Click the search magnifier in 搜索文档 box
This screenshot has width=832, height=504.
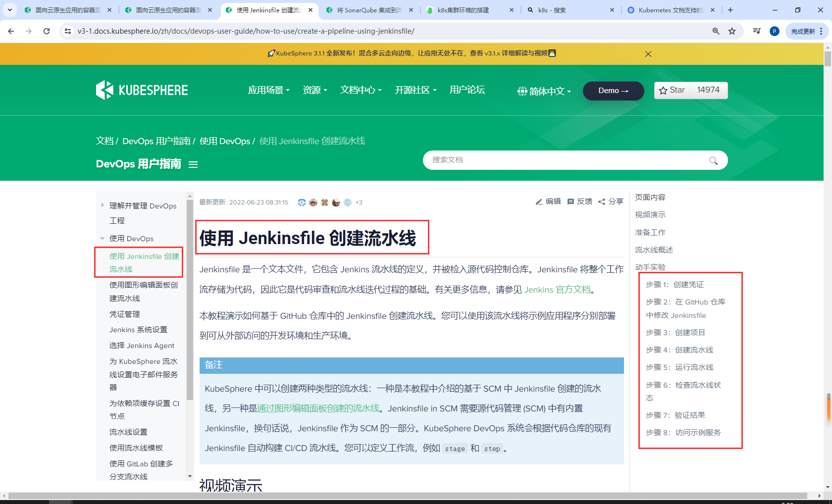coord(713,160)
